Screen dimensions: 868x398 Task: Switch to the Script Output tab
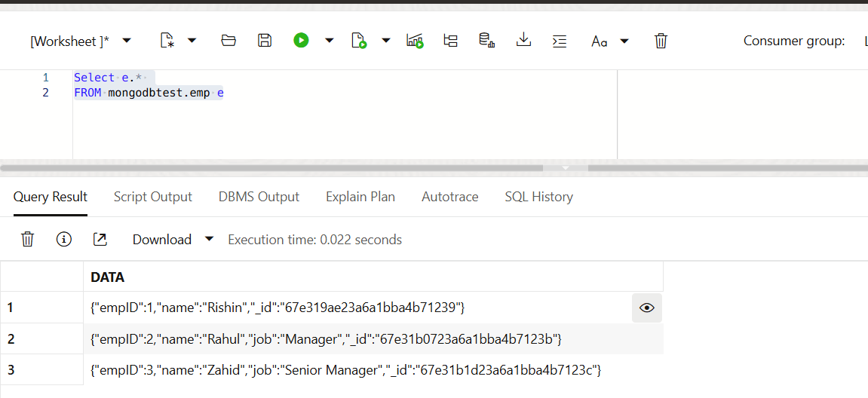(x=152, y=197)
